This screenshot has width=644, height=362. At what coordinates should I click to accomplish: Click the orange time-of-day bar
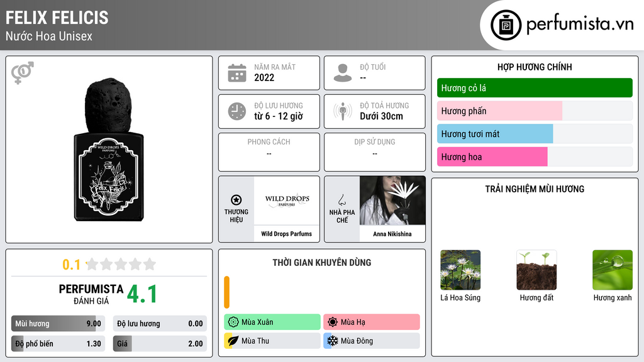click(x=226, y=292)
